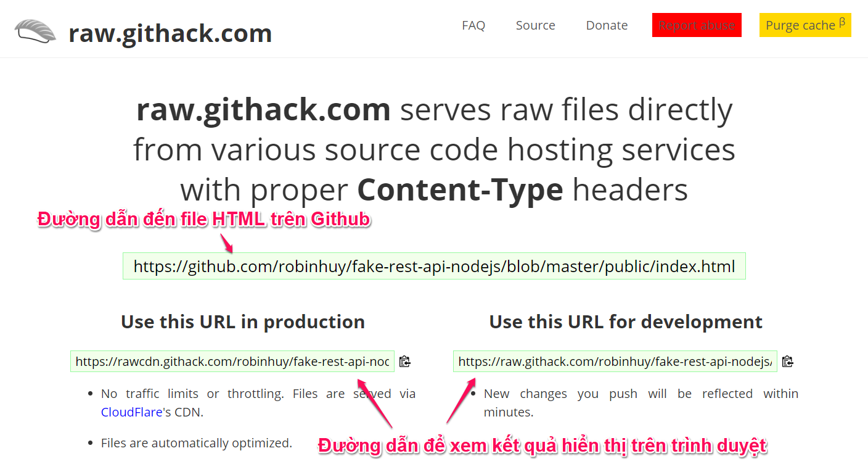The height and width of the screenshot is (464, 868).
Task: Click the raw.githack.com leaf logo icon
Action: click(35, 31)
